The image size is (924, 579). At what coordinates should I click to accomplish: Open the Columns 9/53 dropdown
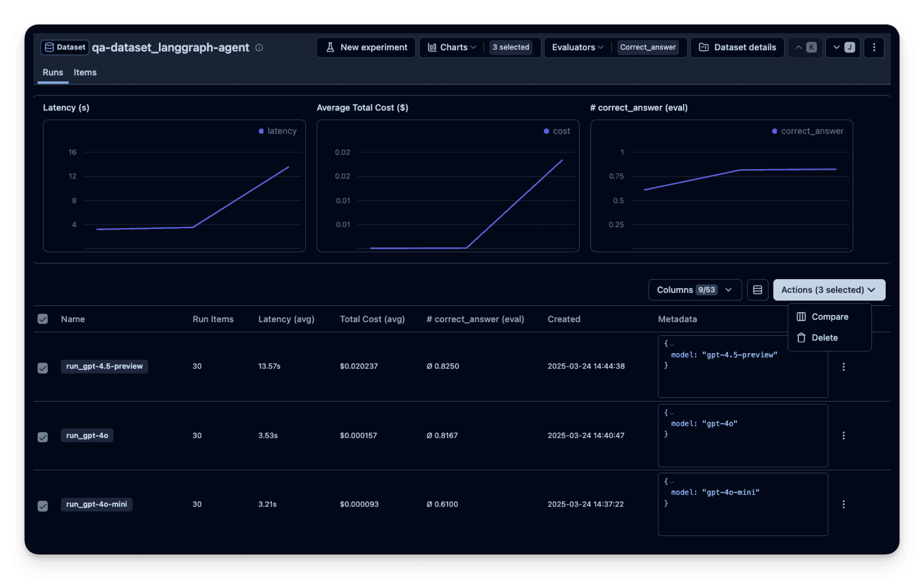tap(694, 289)
